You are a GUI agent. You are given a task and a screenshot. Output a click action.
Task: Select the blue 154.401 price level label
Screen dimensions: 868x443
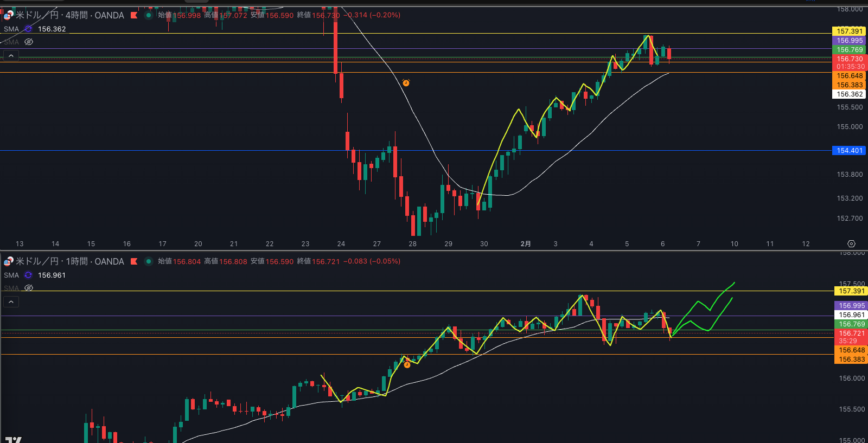pyautogui.click(x=849, y=151)
